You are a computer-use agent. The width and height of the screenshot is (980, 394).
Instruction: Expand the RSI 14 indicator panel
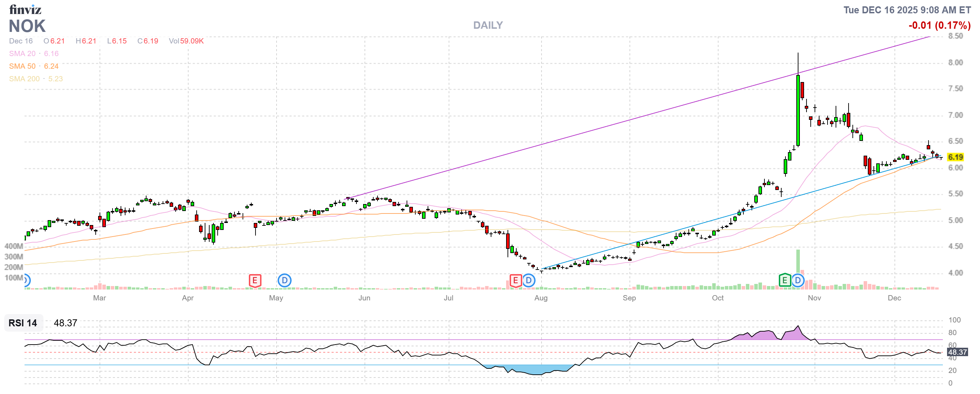(x=23, y=323)
